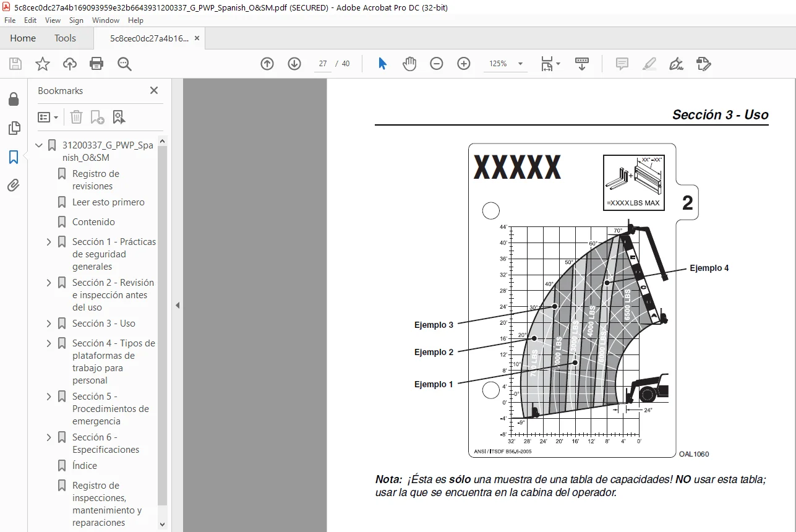Open the Sign menu
The height and width of the screenshot is (532, 796).
[76, 20]
